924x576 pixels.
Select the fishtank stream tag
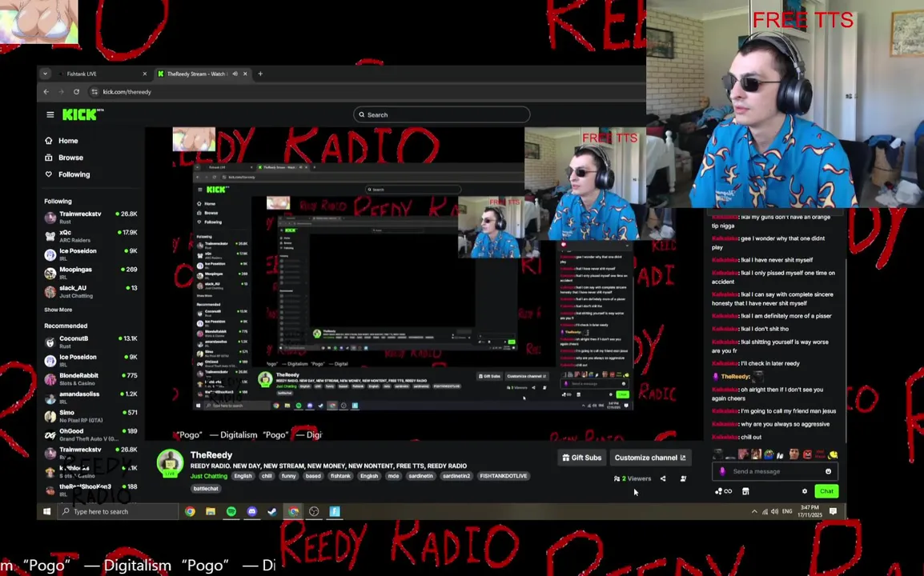(x=340, y=476)
